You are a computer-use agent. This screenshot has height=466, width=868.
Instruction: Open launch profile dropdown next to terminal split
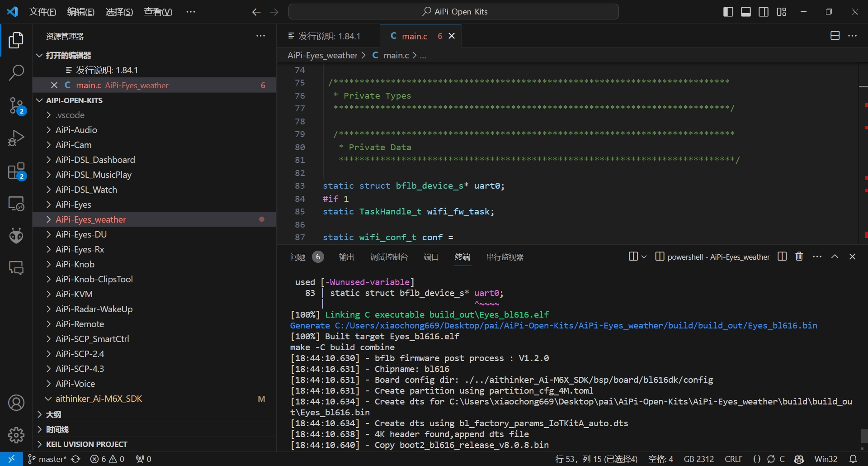click(x=644, y=257)
